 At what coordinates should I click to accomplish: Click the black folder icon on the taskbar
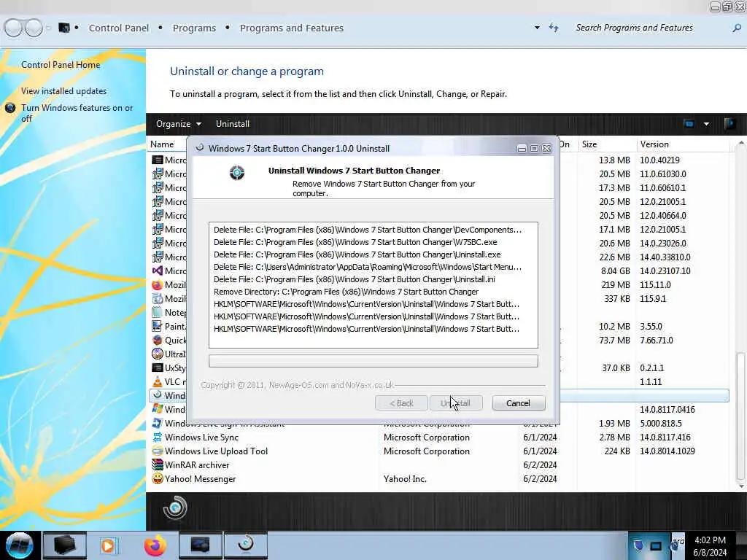(65, 545)
